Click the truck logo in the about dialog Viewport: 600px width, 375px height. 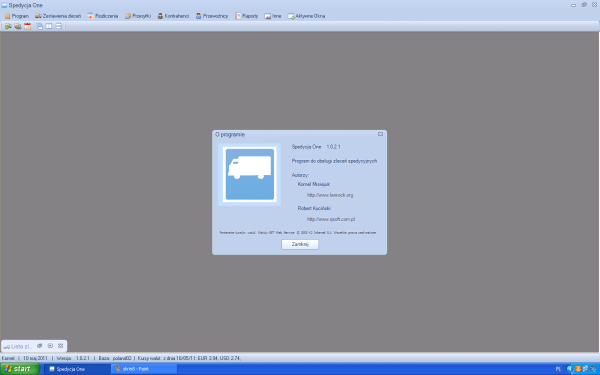tap(249, 174)
